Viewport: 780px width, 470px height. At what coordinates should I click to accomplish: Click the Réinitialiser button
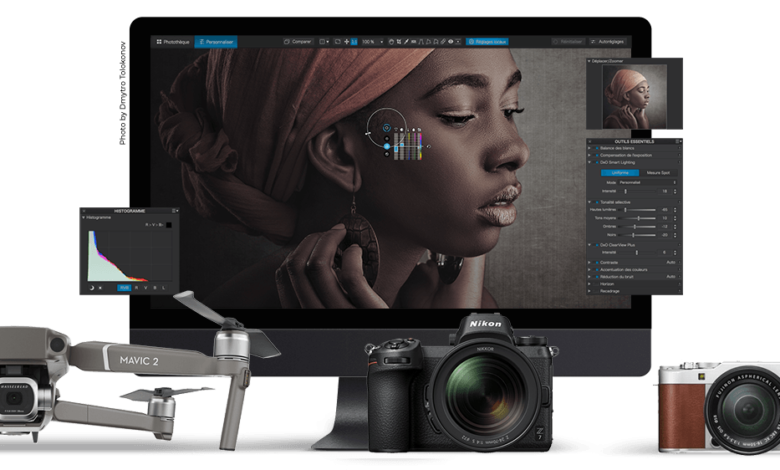tap(568, 42)
